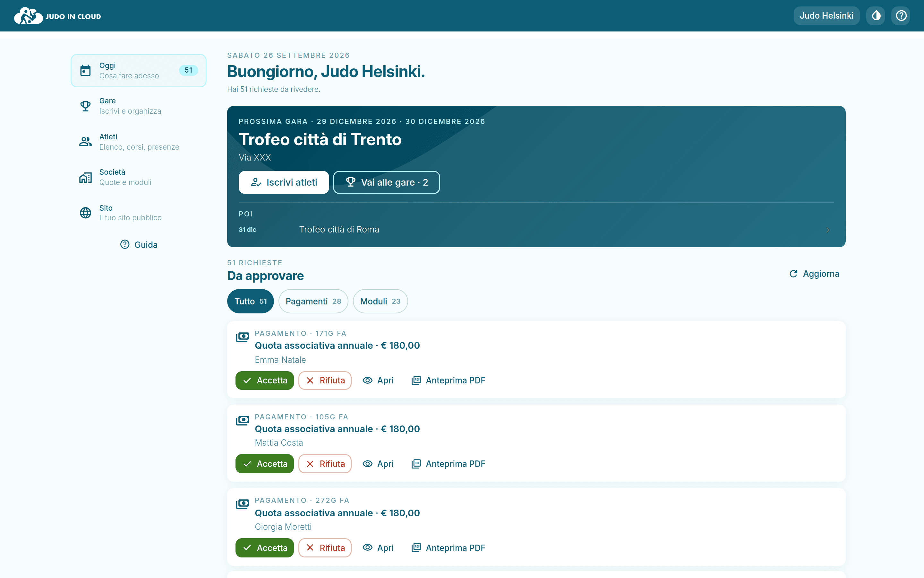
Task: Open Mattia Costa's payment with eye icon
Action: 378,464
